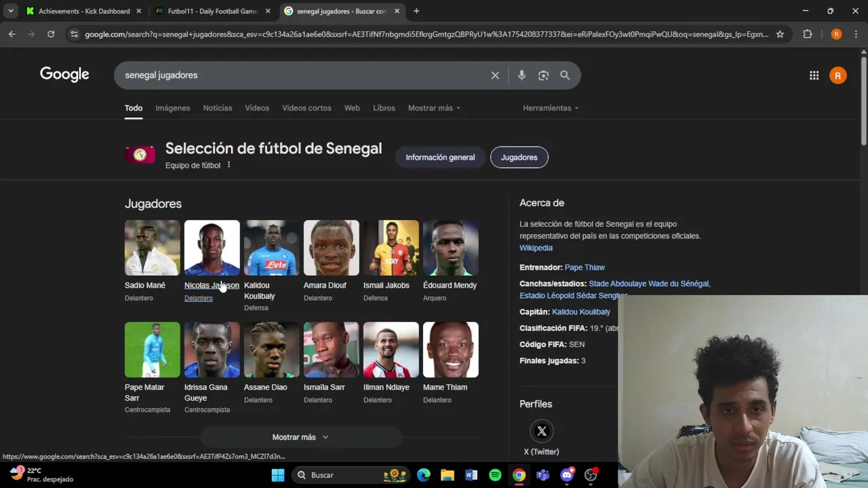The width and height of the screenshot is (868, 488).
Task: Open Google Lens image search icon
Action: (543, 75)
